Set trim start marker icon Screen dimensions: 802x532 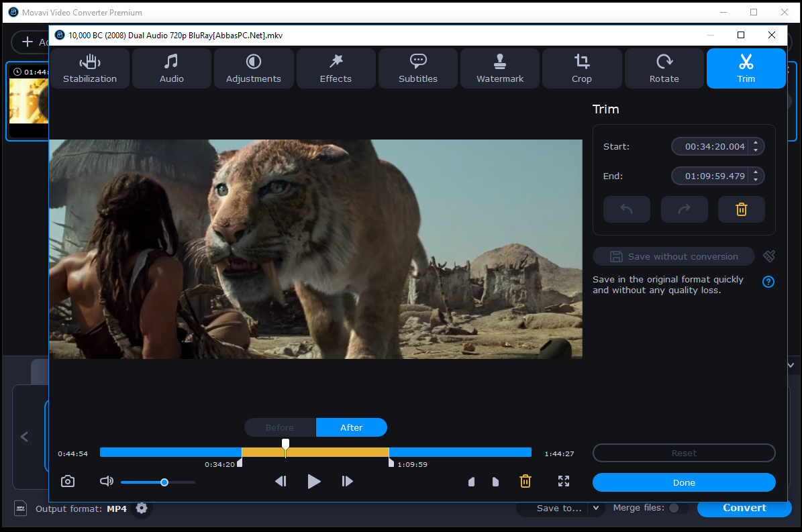pyautogui.click(x=472, y=482)
